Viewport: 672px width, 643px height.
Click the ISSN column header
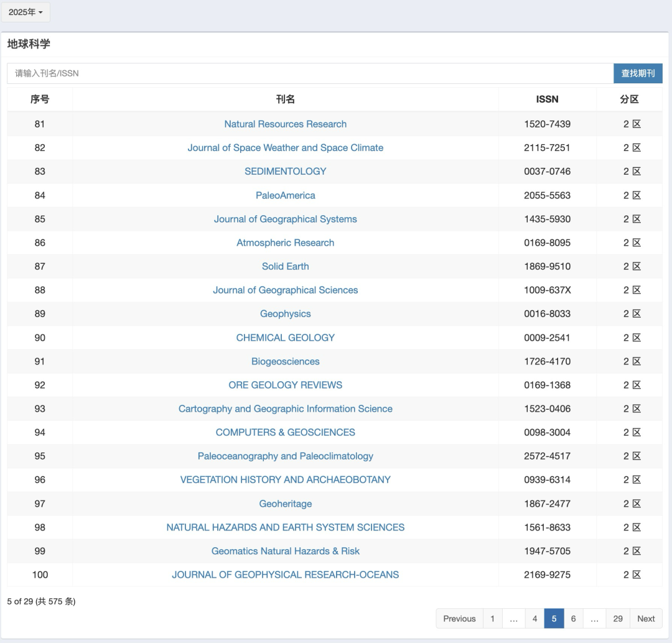click(548, 99)
